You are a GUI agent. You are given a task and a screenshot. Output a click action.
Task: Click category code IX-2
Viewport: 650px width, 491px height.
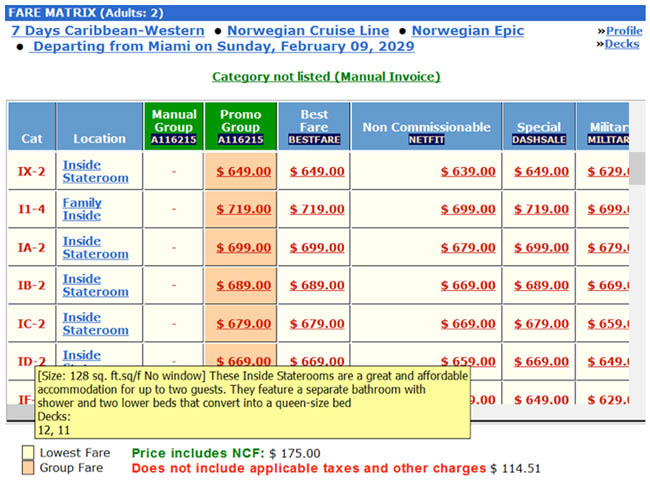click(x=32, y=171)
